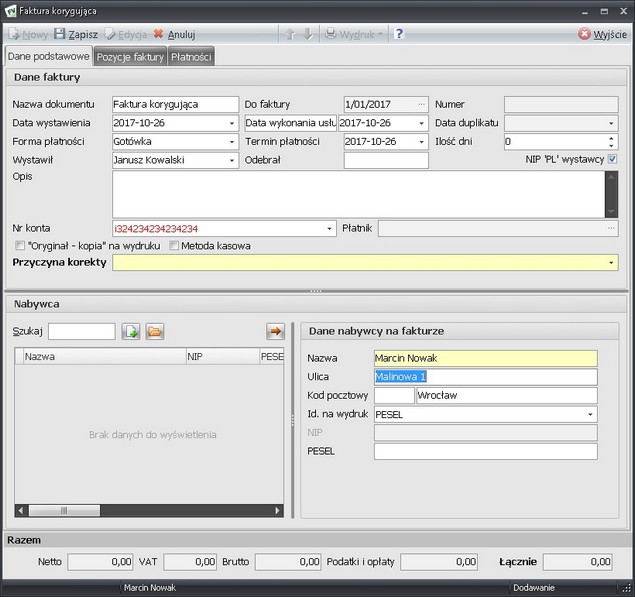Click the Wyjście exit icon
635x597 pixels.
(585, 34)
